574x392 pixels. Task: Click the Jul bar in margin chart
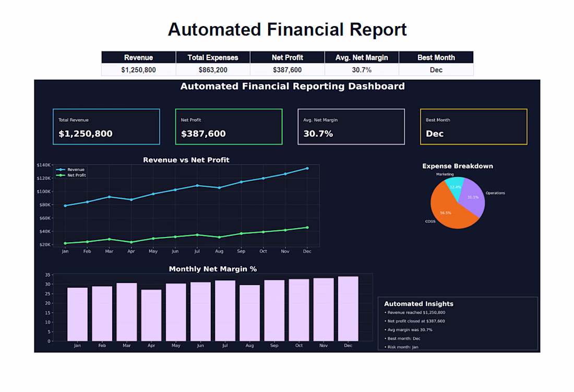225,311
